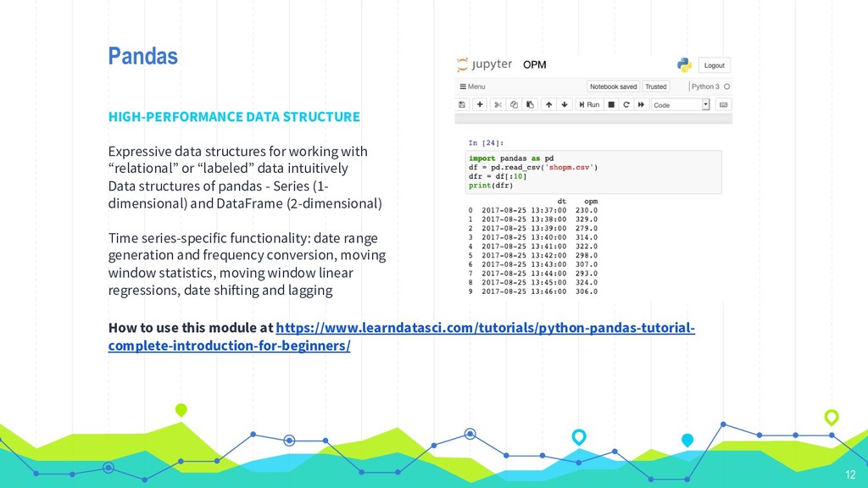868x488 pixels.
Task: Click inside the import pandas code cell
Action: (593, 171)
